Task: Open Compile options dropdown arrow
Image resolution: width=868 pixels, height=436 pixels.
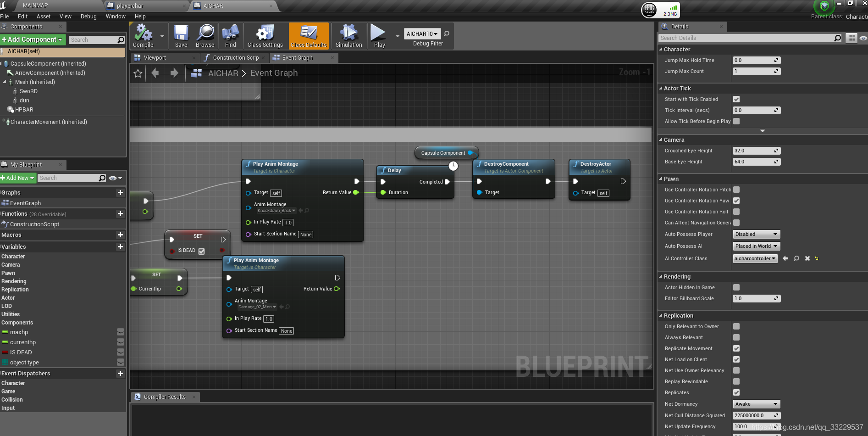Action: pyautogui.click(x=162, y=36)
